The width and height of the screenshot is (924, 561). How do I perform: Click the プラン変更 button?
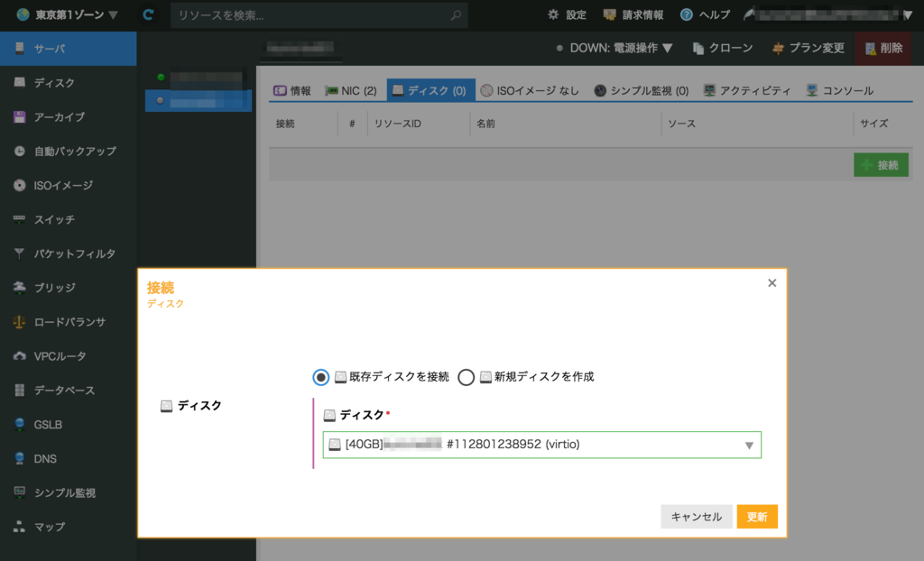pyautogui.click(x=808, y=49)
